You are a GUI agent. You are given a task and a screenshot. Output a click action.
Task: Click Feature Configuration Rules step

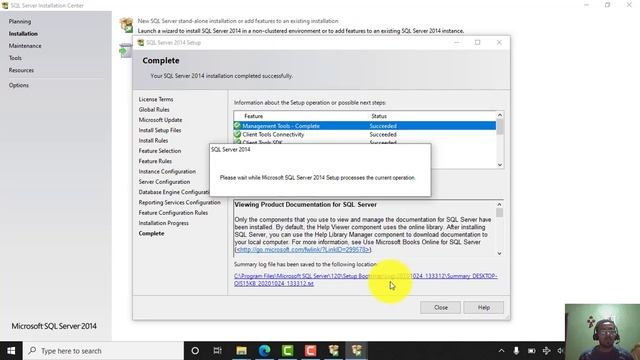(x=173, y=213)
